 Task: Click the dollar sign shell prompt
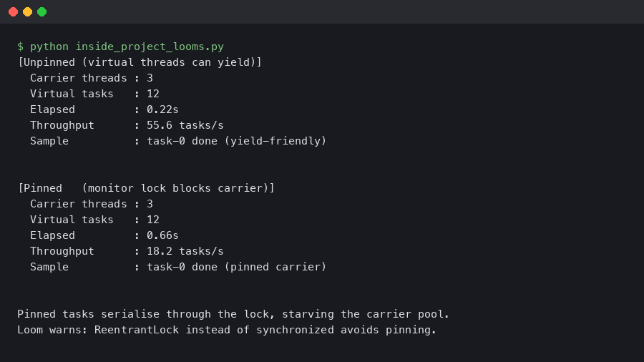coord(20,47)
